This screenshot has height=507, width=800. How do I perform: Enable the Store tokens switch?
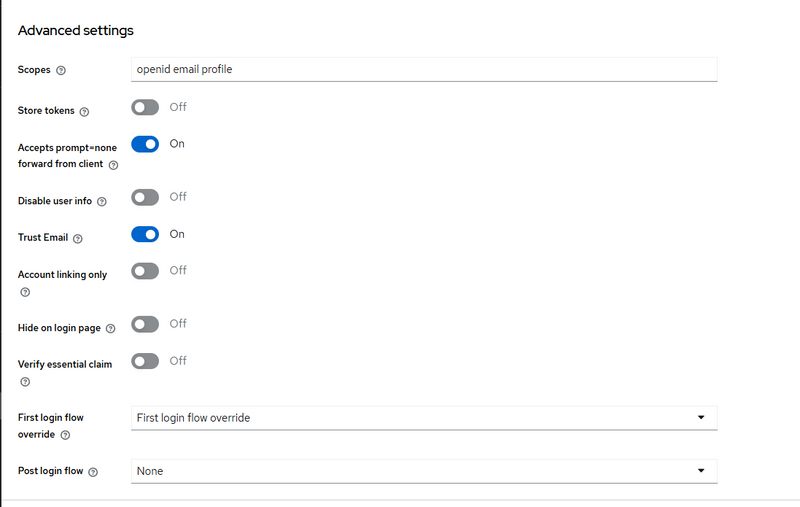coord(146,108)
